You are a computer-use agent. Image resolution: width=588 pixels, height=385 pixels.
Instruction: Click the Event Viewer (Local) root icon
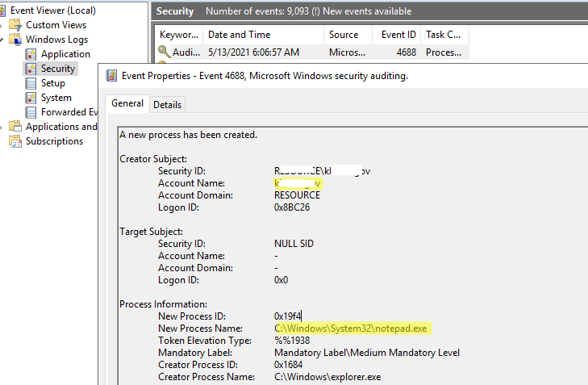click(2, 10)
